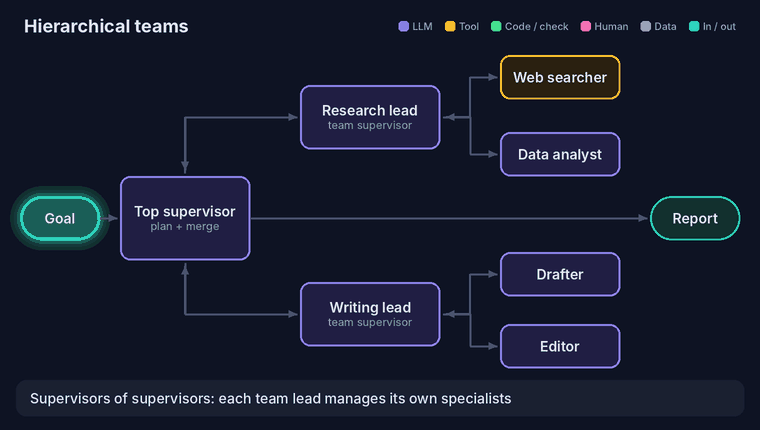This screenshot has height=430, width=760.
Task: Select the Report output node
Action: point(695,218)
